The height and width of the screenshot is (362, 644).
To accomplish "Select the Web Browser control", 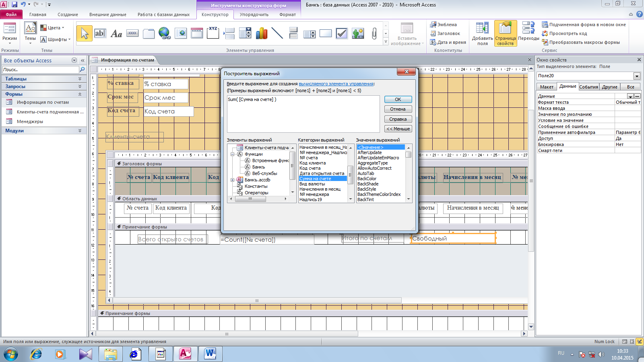I will point(181,33).
